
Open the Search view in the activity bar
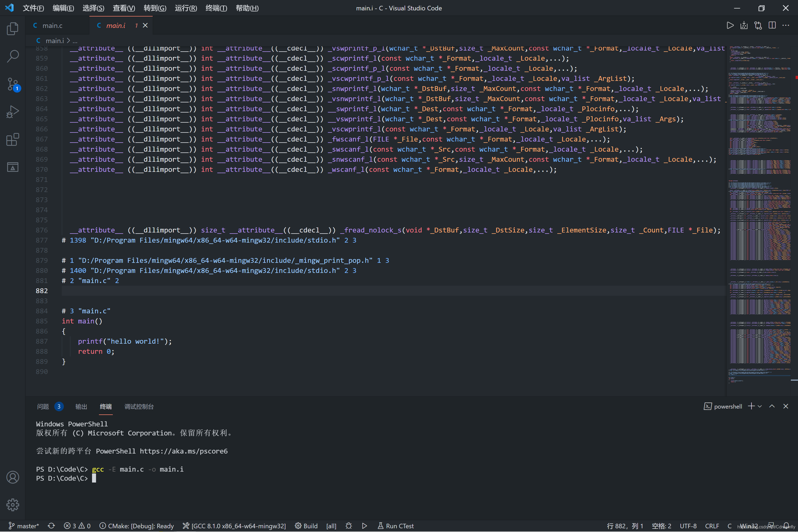(13, 56)
